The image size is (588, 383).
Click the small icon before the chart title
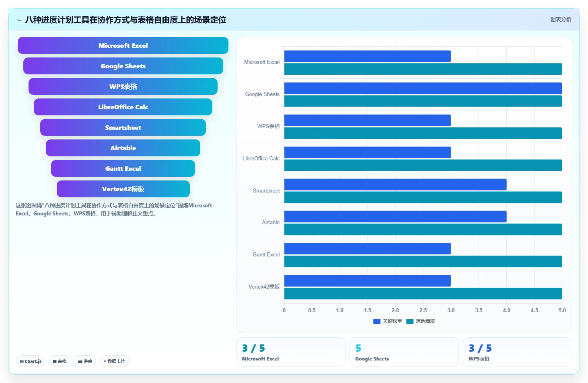[19, 20]
